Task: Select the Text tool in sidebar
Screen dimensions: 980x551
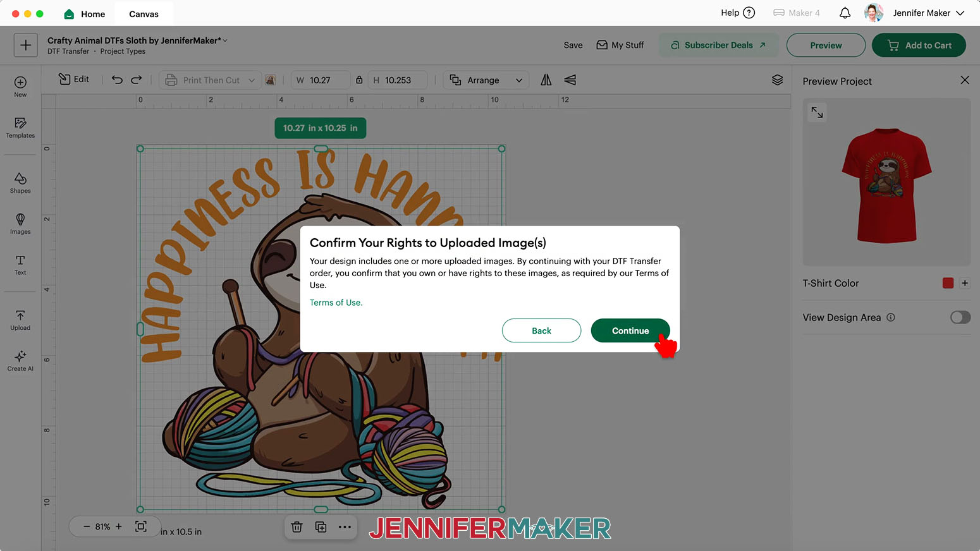Action: (x=20, y=265)
